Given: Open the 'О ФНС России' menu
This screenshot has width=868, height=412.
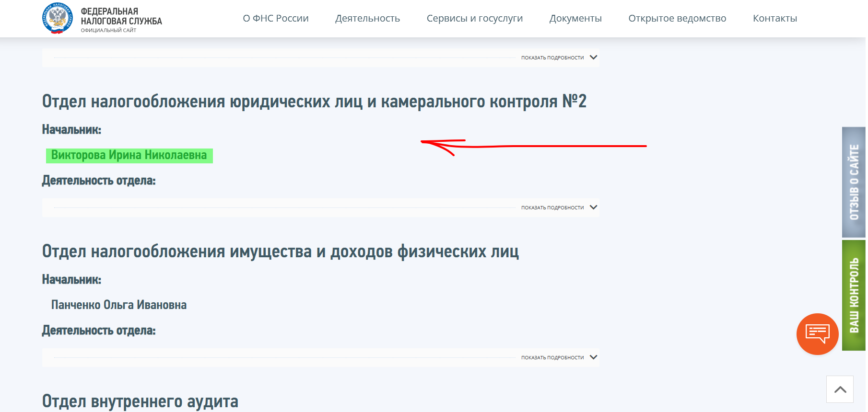Looking at the screenshot, I should 276,18.
